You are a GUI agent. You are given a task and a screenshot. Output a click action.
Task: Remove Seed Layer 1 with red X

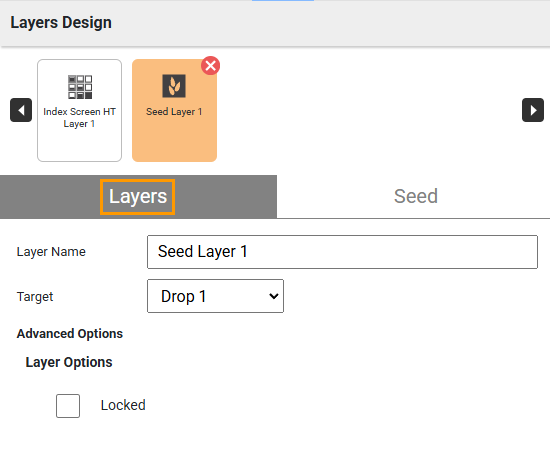click(x=210, y=66)
